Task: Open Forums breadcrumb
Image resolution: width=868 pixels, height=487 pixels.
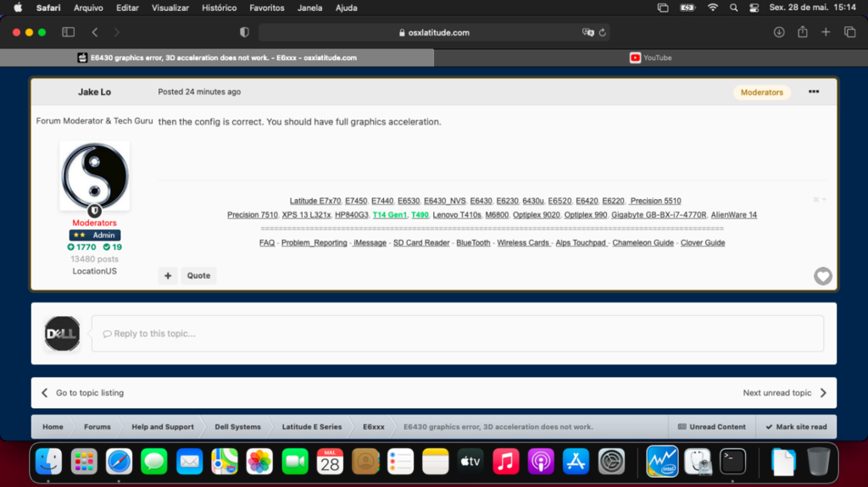Action: coord(97,427)
